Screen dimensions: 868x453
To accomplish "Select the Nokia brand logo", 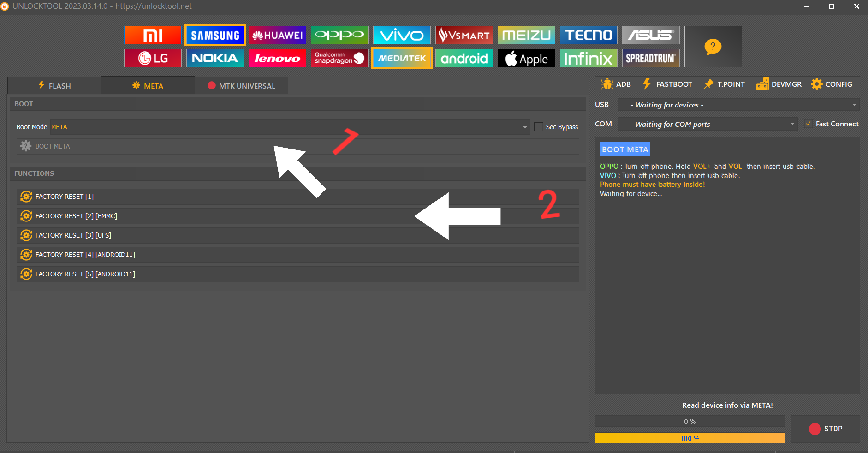I will tap(215, 58).
